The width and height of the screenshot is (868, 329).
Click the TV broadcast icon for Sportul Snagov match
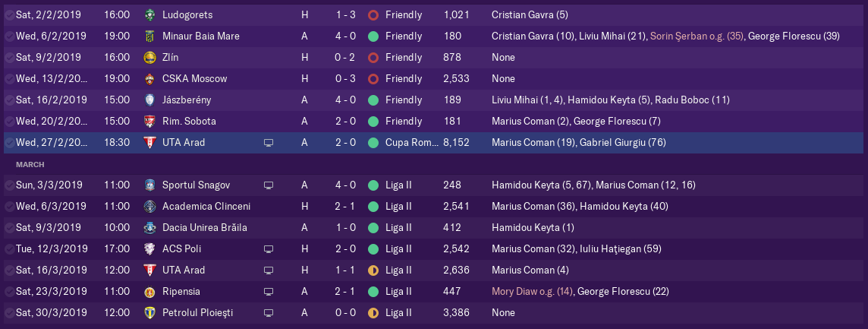tap(269, 185)
